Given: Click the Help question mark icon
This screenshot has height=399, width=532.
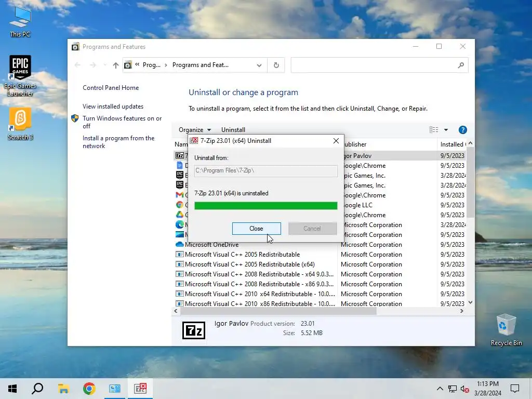Looking at the screenshot, I should tap(462, 130).
